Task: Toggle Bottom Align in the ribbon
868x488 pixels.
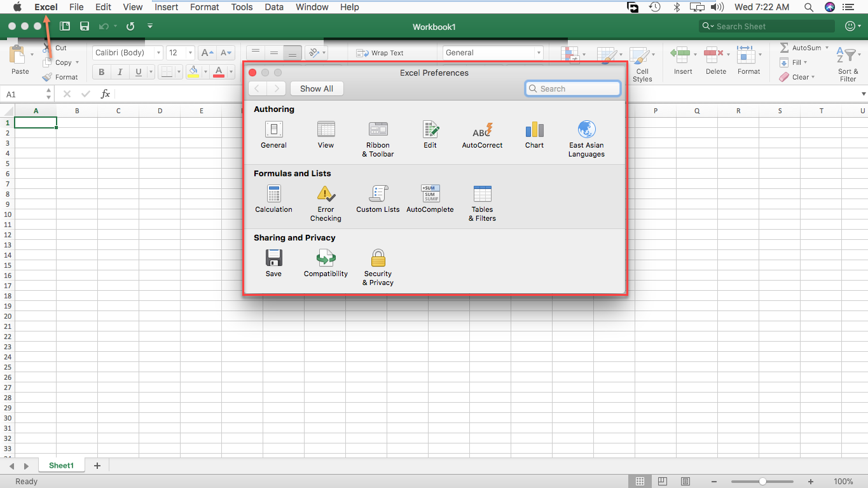Action: click(x=293, y=53)
